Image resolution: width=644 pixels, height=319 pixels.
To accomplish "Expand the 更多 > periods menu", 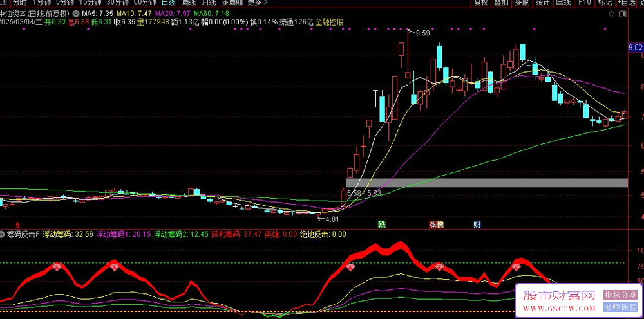I will [x=258, y=2].
